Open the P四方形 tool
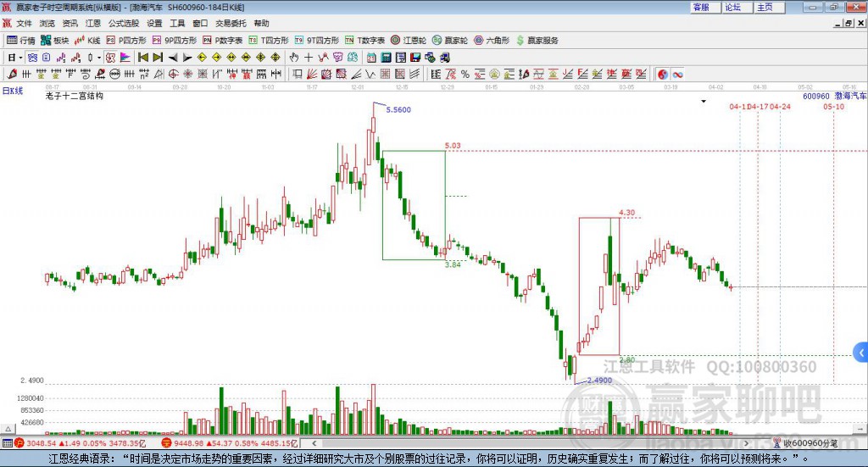 click(126, 41)
